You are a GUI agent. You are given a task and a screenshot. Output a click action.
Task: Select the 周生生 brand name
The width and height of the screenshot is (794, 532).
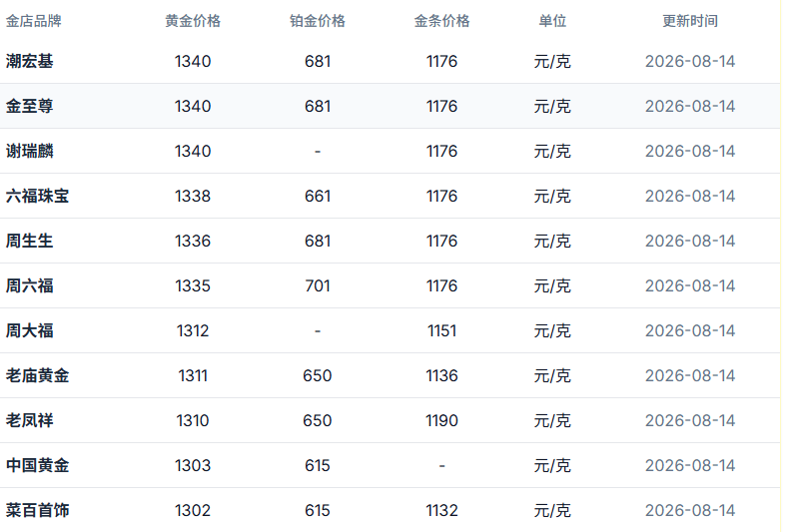[x=29, y=241]
